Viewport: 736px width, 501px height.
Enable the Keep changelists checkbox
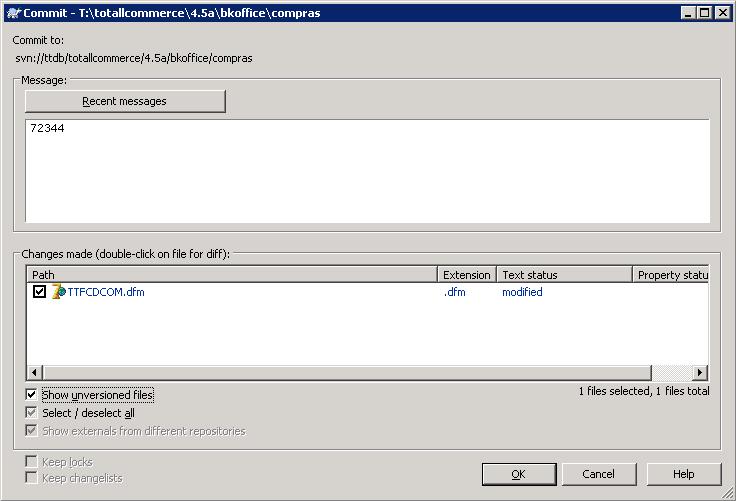31,478
